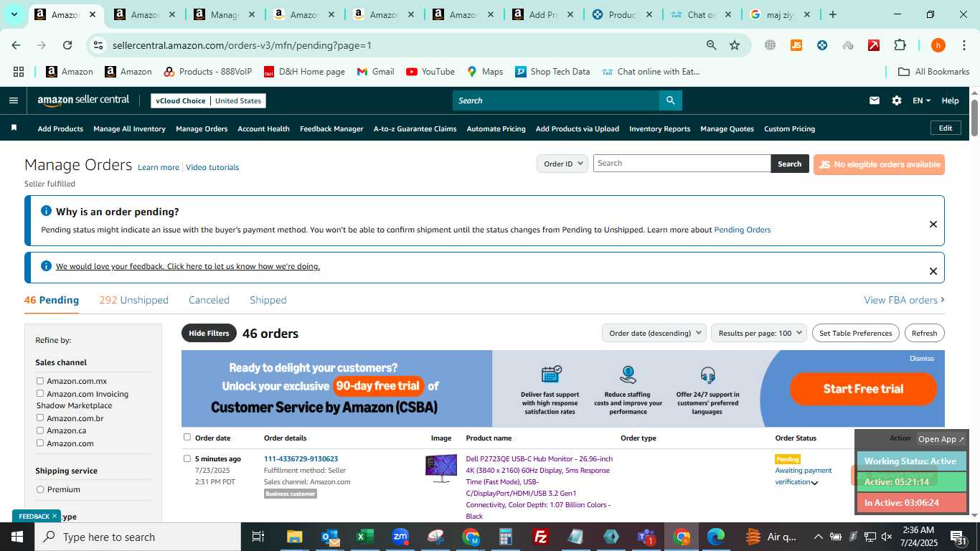Click Open App in tracker widget
This screenshot has width=980, height=551.
(x=941, y=439)
